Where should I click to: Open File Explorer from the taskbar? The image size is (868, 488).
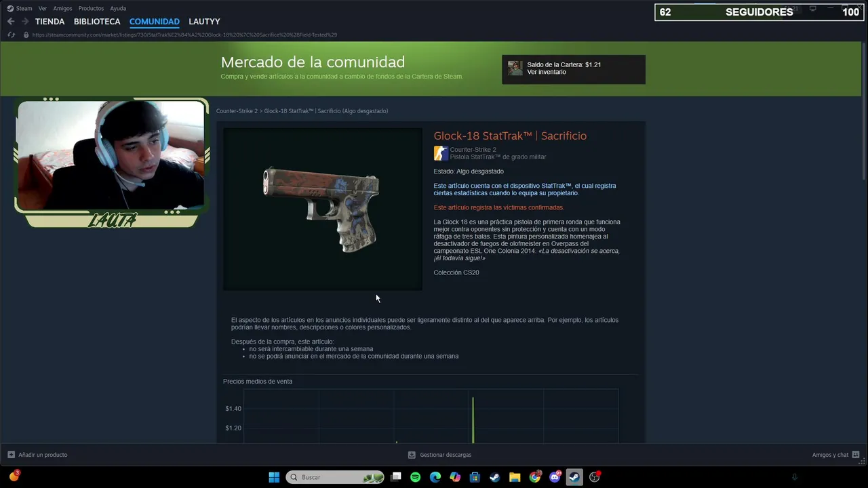(x=515, y=477)
